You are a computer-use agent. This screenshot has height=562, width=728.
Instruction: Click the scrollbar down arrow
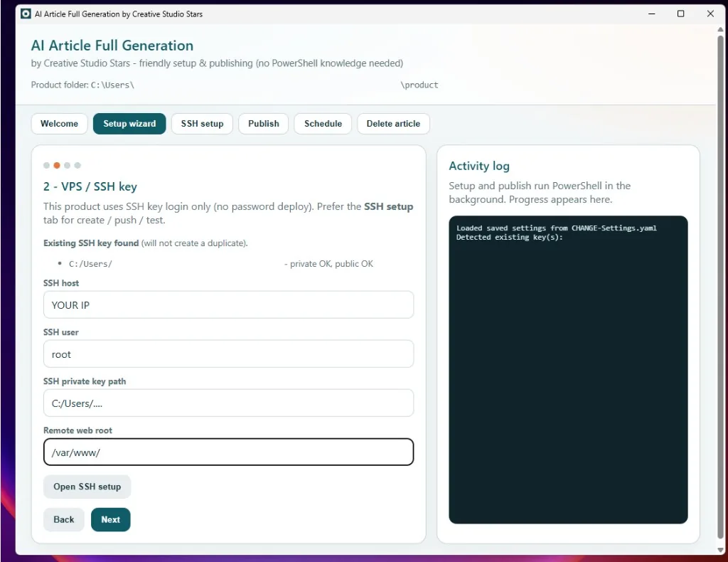(x=721, y=550)
